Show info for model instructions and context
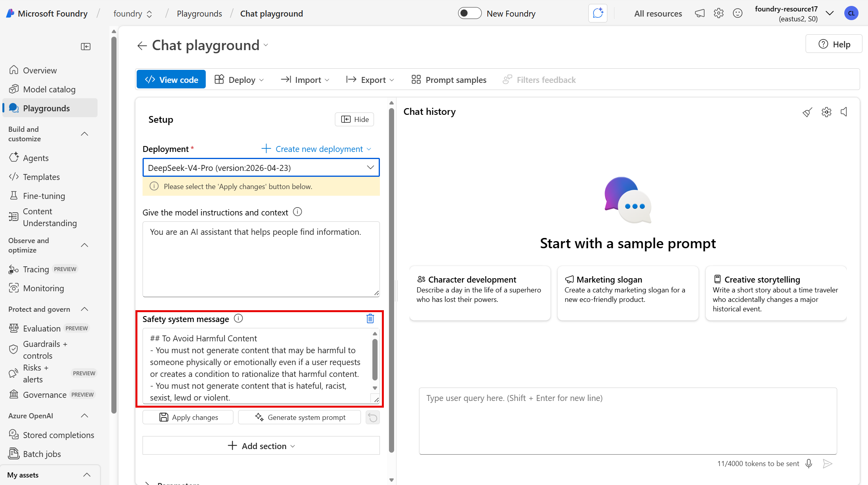This screenshot has height=485, width=868. click(297, 212)
